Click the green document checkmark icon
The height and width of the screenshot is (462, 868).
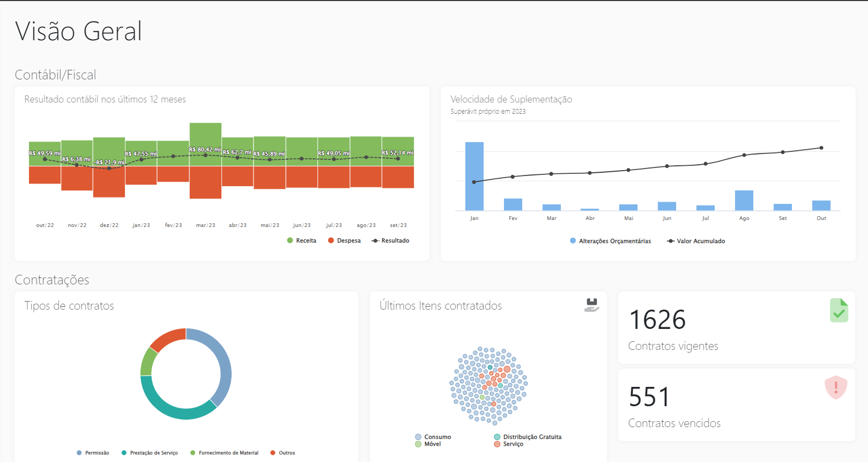click(x=839, y=310)
